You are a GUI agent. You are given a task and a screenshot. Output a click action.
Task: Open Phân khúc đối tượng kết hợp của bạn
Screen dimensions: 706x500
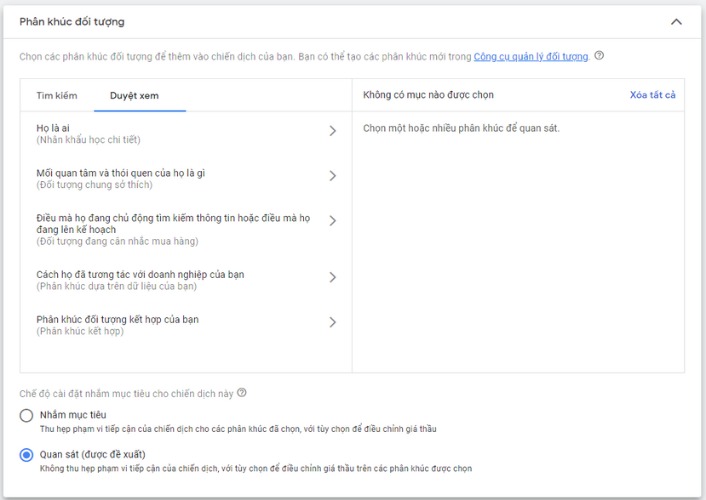[117, 320]
